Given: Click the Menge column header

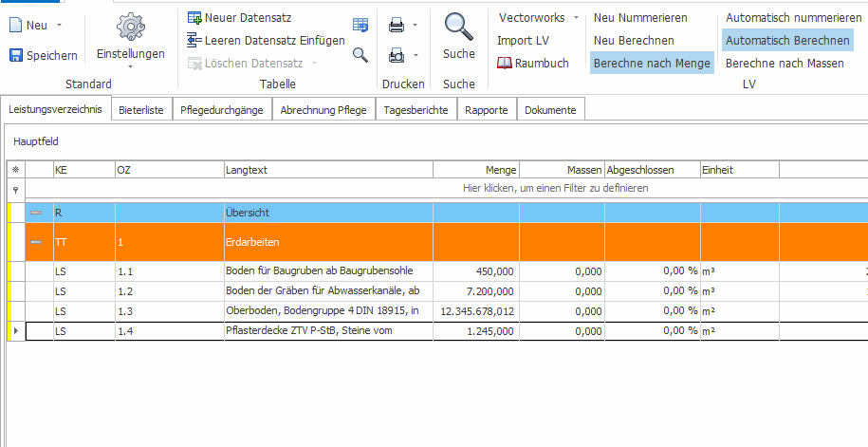Looking at the screenshot, I should (x=476, y=170).
